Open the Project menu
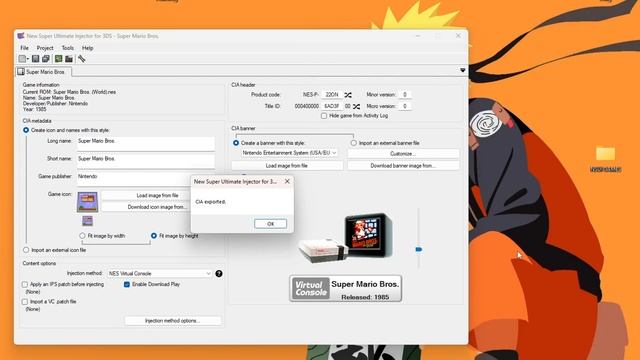640x360 pixels. 45,48
